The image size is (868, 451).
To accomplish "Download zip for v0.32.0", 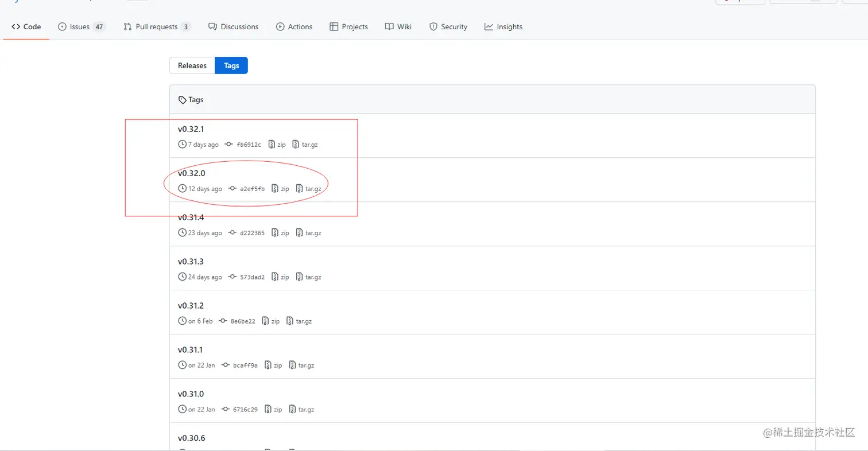I will [x=280, y=189].
